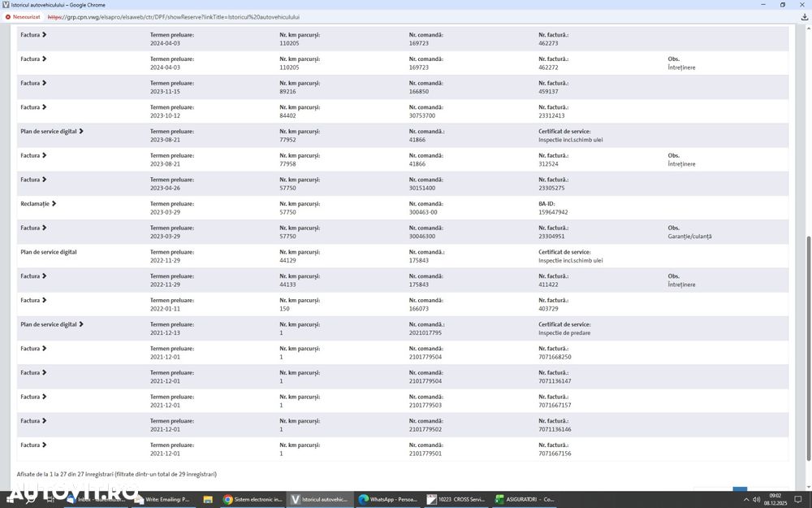This screenshot has height=508, width=812.
Task: Click 'Inspectie de predare' certificate text
Action: pyautogui.click(x=564, y=332)
